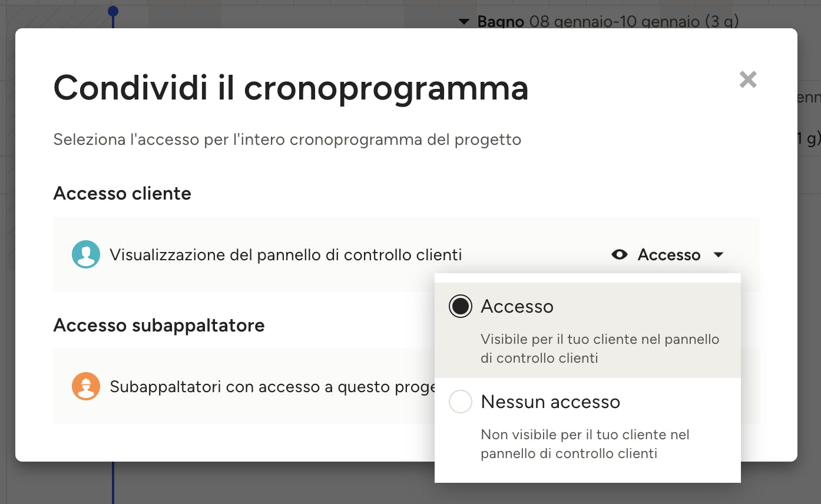
Task: Click the Condividi il cronoprogramma title
Action: tap(291, 88)
